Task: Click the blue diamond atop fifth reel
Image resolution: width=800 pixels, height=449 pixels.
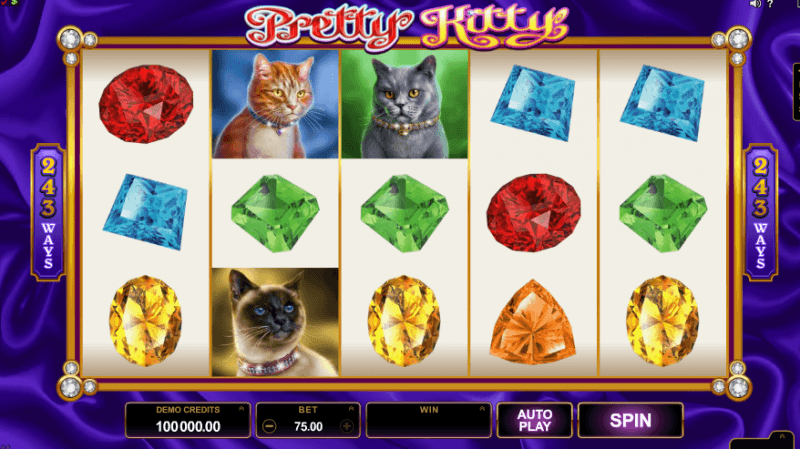Action: click(x=663, y=103)
